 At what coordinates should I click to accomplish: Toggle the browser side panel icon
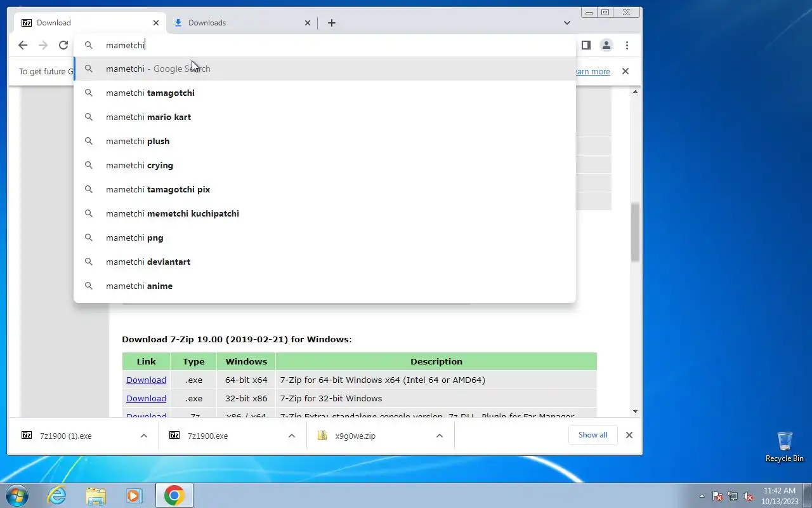(586, 45)
